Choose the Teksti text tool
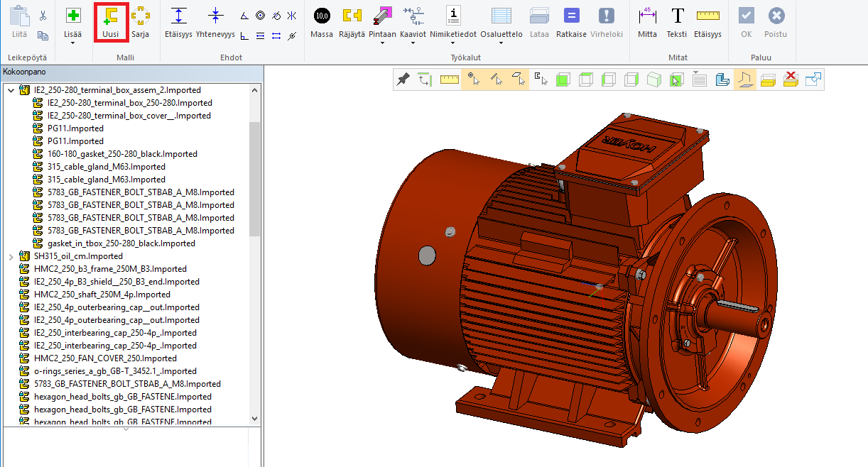 pyautogui.click(x=677, y=17)
